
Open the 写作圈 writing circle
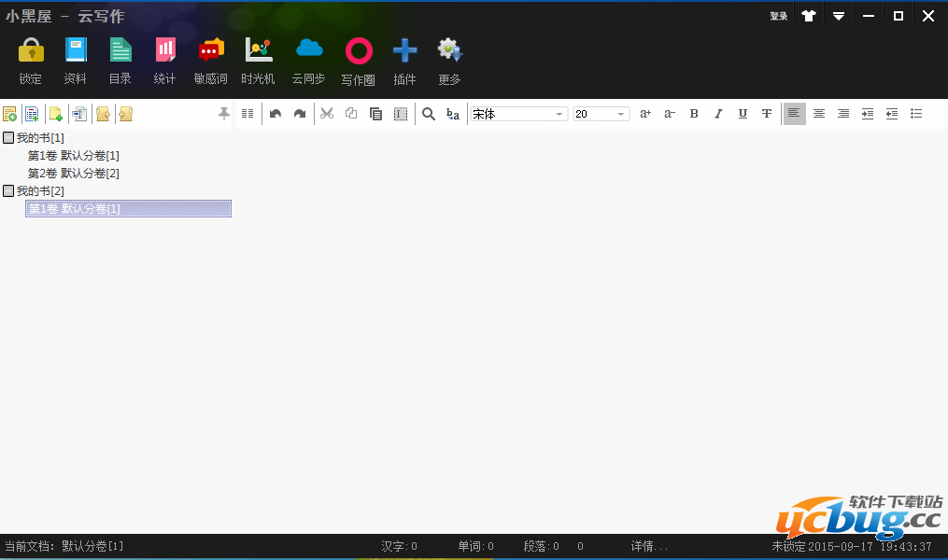(x=358, y=51)
